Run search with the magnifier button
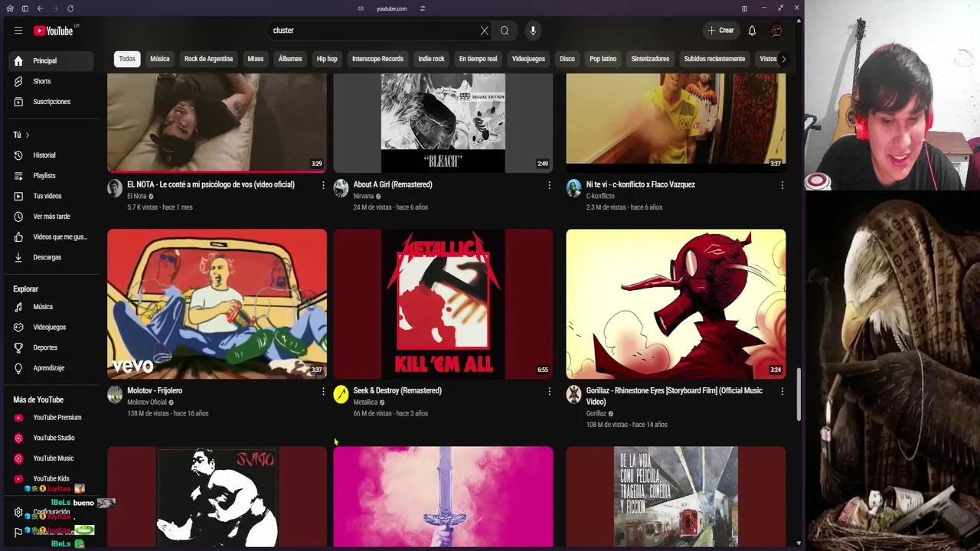Viewport: 980px width, 551px height. pyautogui.click(x=505, y=31)
